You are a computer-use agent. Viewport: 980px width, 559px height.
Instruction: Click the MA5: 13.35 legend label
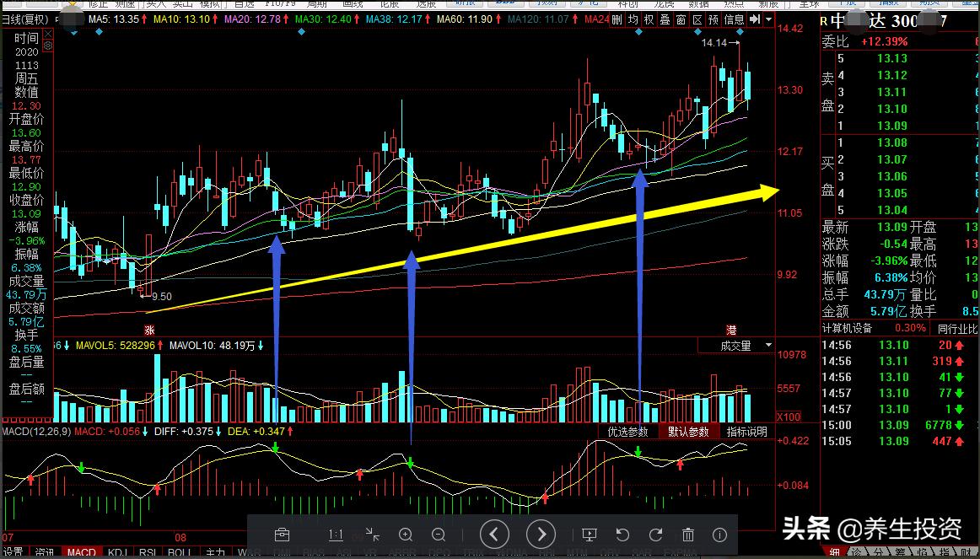[x=115, y=19]
